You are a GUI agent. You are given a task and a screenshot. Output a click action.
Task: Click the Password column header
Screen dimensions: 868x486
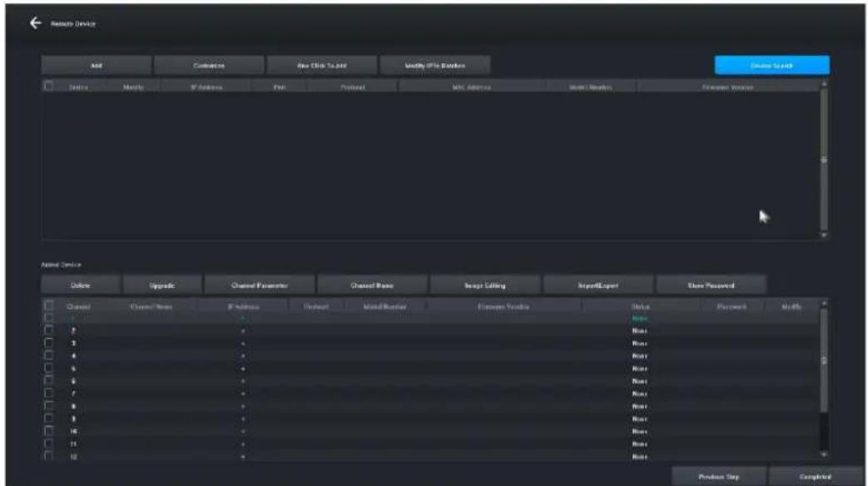coord(732,306)
